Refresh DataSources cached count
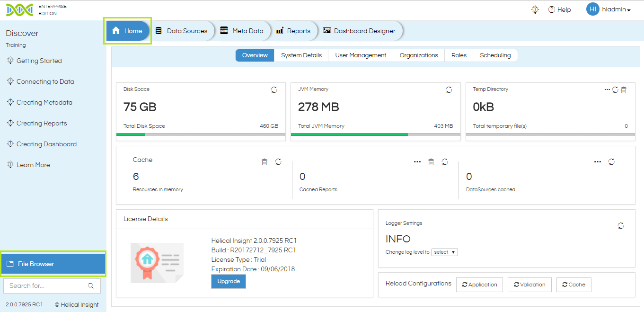 pos(611,162)
